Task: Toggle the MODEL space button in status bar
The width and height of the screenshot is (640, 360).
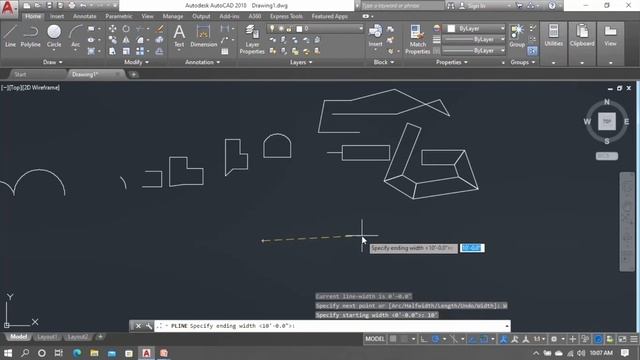Action: [x=375, y=339]
